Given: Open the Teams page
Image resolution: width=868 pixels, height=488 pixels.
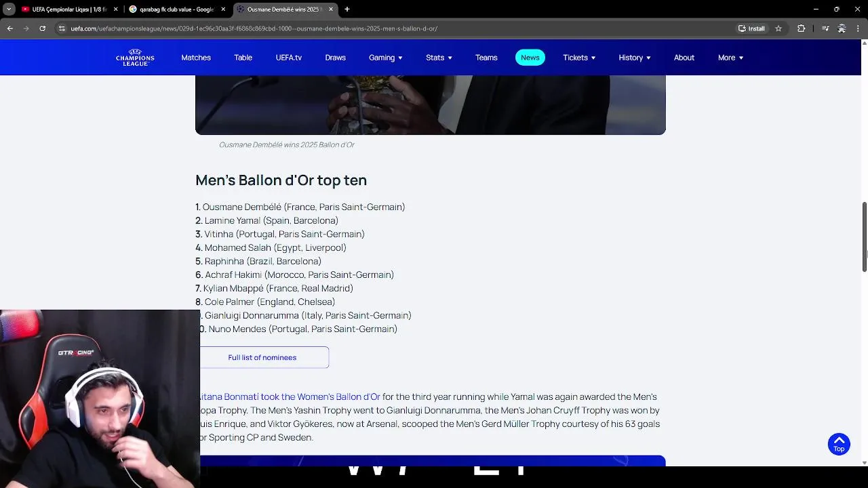Looking at the screenshot, I should pyautogui.click(x=486, y=58).
